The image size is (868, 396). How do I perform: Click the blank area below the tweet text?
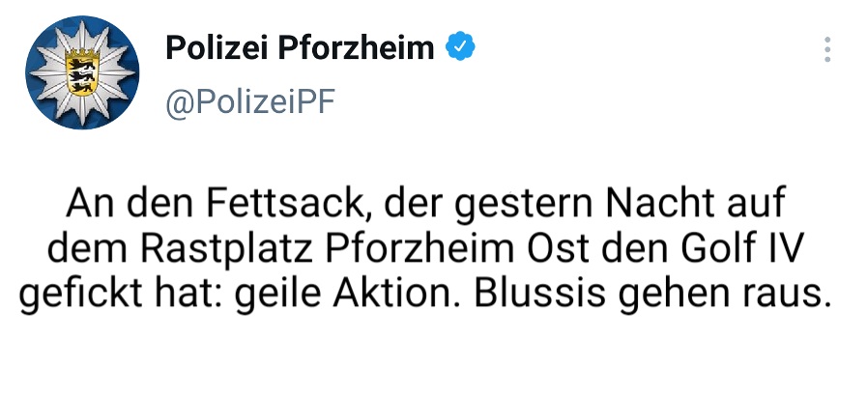433,357
